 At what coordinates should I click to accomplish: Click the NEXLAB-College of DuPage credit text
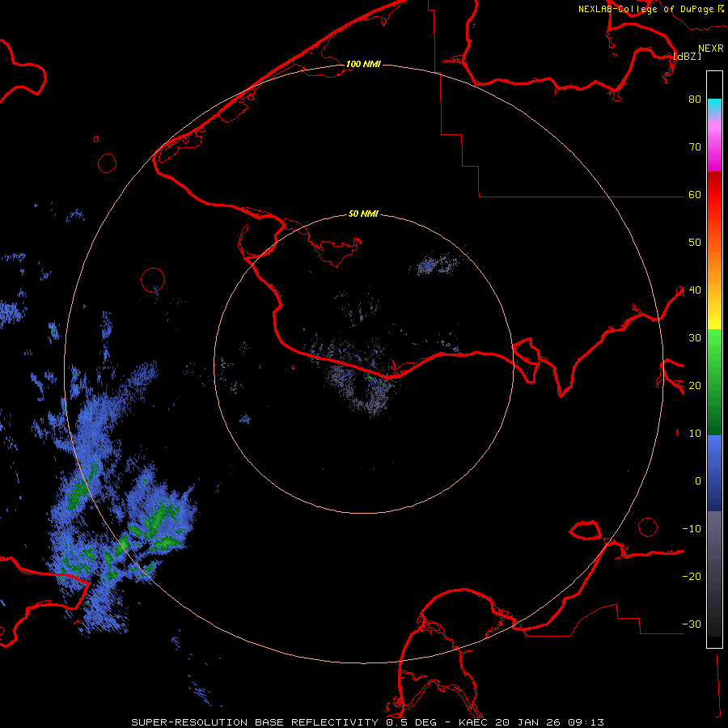pyautogui.click(x=646, y=9)
